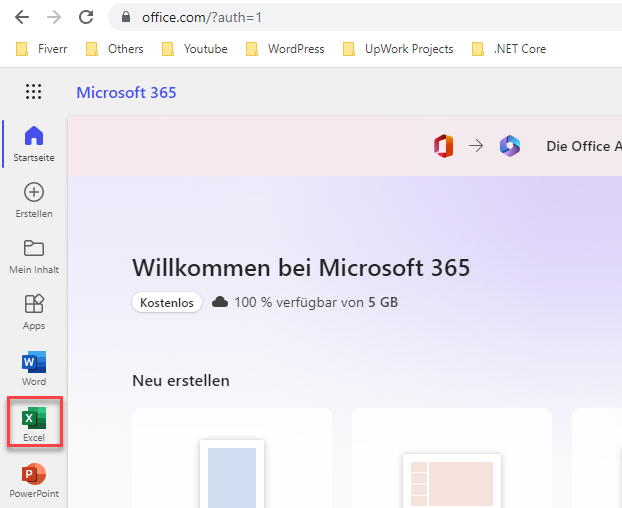622x508 pixels.
Task: Launch PowerPoint from the sidebar
Action: pos(34,480)
